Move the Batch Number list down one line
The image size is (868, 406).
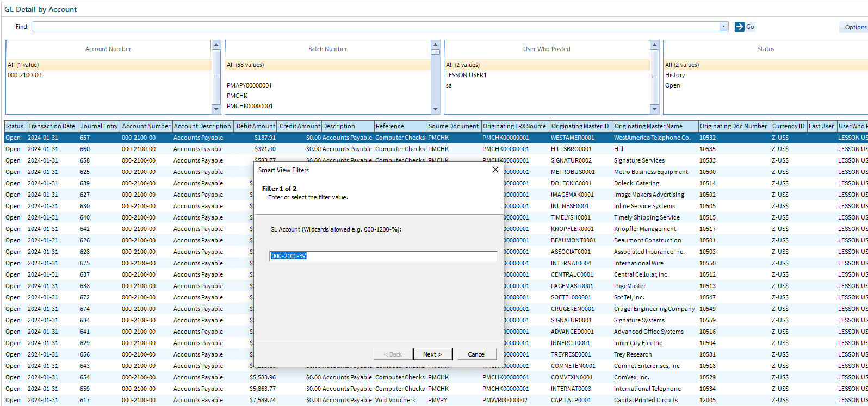pyautogui.click(x=435, y=109)
